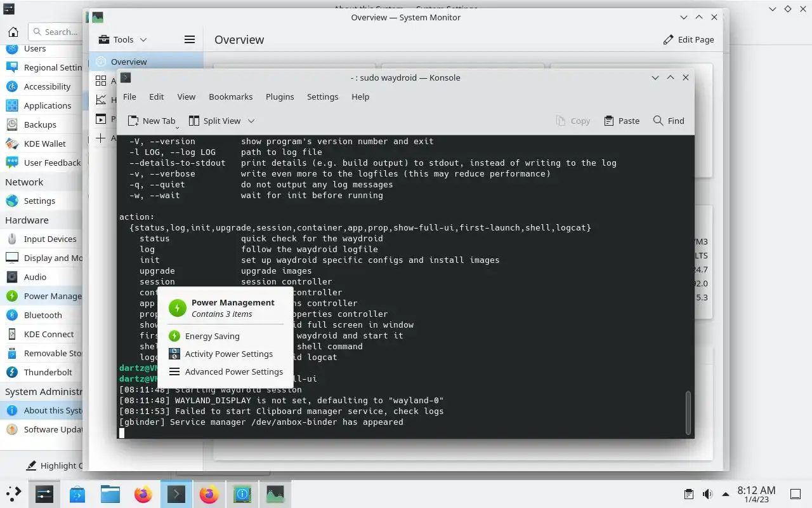Open Power Management in sidebar
The height and width of the screenshot is (508, 812).
pos(42,296)
